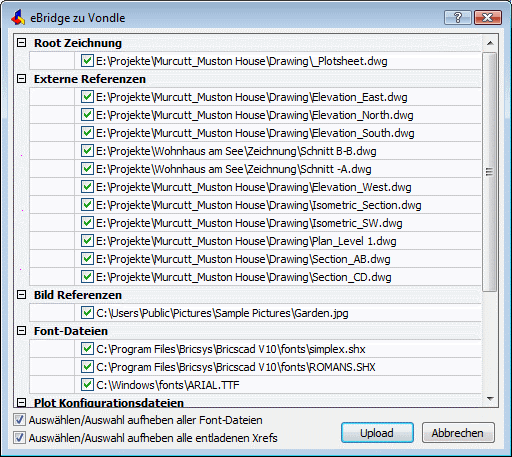Screen dimensions: 512x457
Task: Open help with the question mark button
Action: pos(458,17)
